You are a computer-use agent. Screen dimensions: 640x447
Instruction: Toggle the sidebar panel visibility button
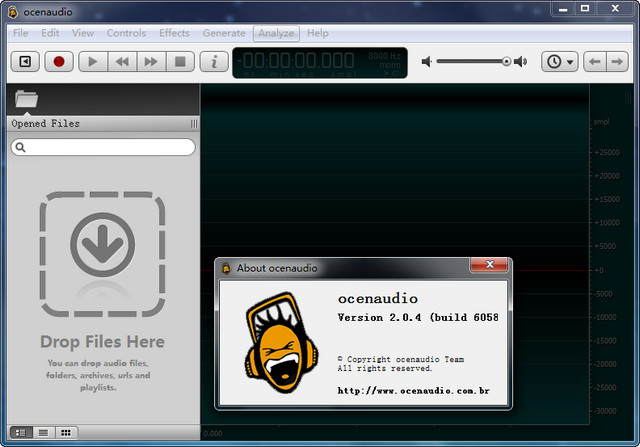coord(26,62)
